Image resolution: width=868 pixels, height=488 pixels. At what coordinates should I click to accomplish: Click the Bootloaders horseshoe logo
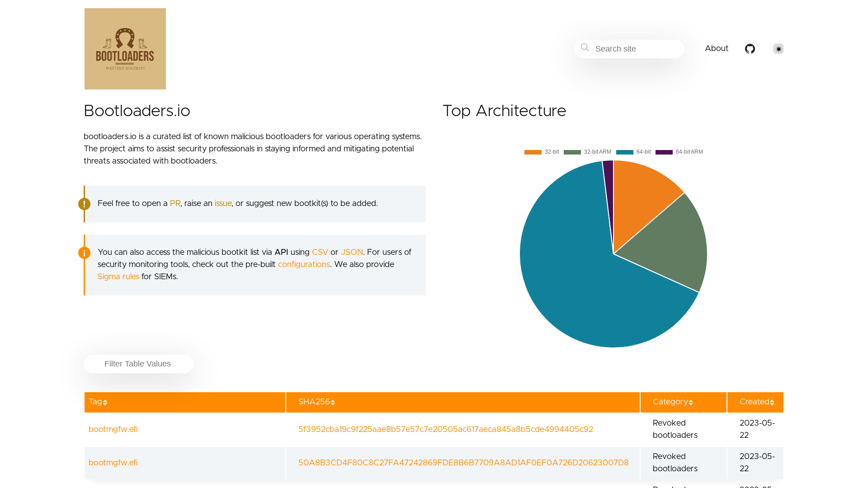coord(125,49)
